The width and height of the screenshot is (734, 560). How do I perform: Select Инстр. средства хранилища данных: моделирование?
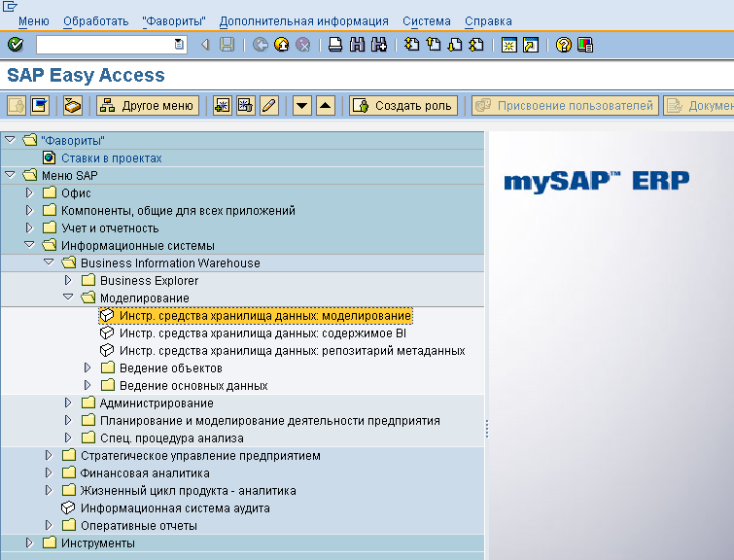point(265,316)
